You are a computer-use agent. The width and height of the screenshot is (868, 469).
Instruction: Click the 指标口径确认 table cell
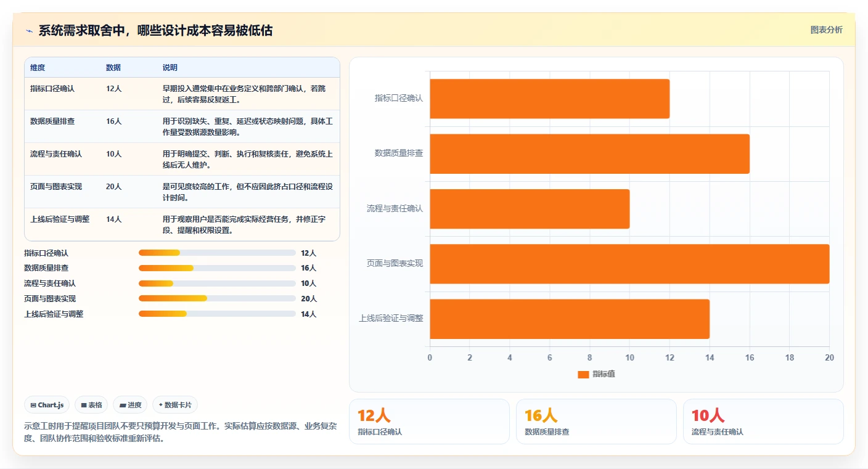(52, 89)
